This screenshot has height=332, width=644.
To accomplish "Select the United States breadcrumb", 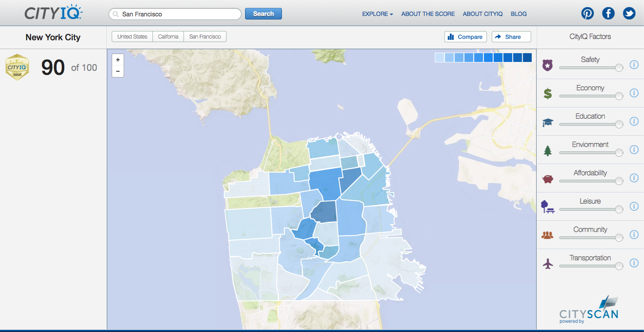I will click(x=132, y=37).
